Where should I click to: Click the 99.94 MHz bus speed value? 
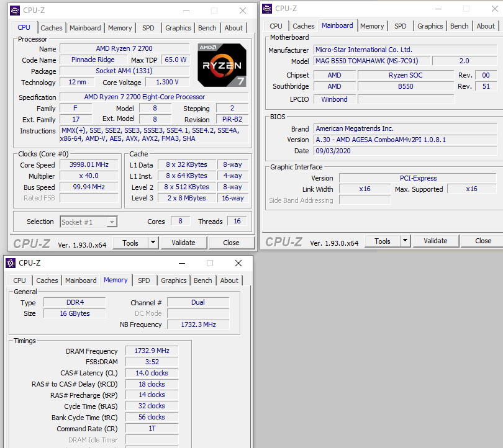pyautogui.click(x=89, y=187)
